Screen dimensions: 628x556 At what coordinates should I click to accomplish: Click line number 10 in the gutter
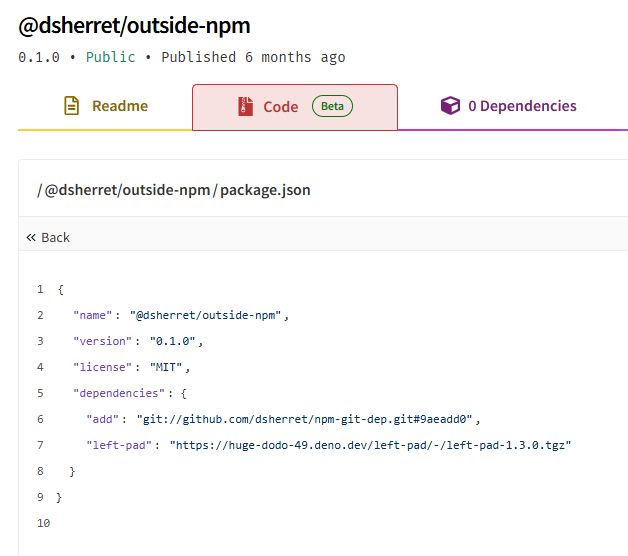pyautogui.click(x=43, y=523)
